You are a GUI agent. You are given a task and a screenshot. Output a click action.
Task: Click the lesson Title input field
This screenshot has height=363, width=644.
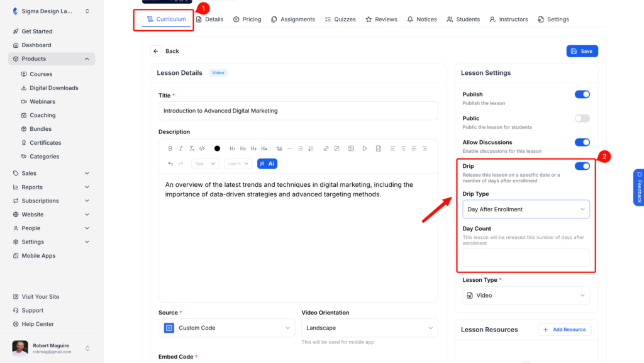298,111
